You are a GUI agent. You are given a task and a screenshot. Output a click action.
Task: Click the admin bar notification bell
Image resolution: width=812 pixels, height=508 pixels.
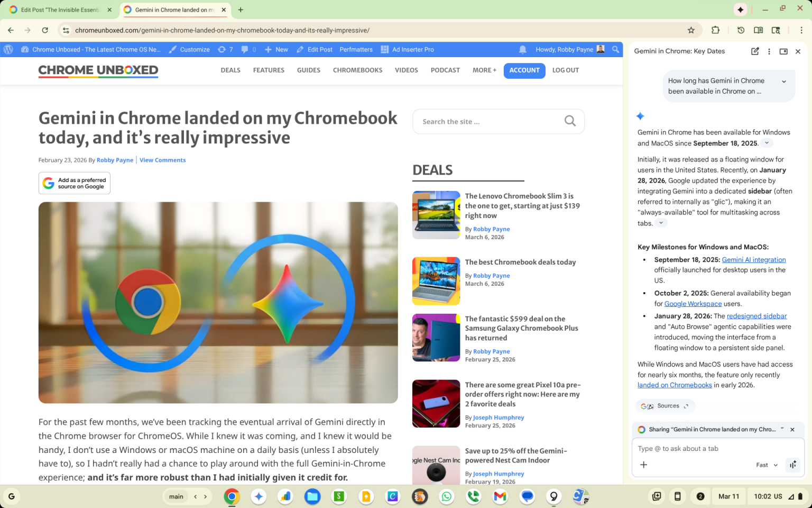coord(522,49)
